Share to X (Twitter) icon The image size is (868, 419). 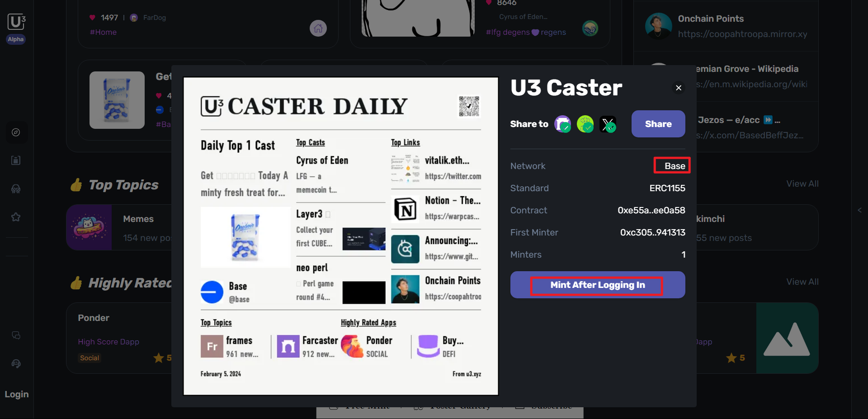coord(608,124)
